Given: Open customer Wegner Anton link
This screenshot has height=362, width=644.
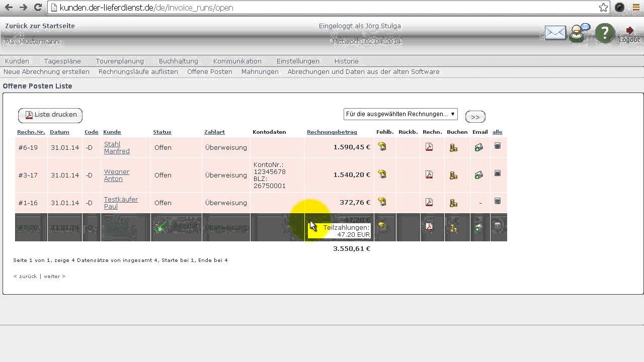Looking at the screenshot, I should [x=117, y=175].
